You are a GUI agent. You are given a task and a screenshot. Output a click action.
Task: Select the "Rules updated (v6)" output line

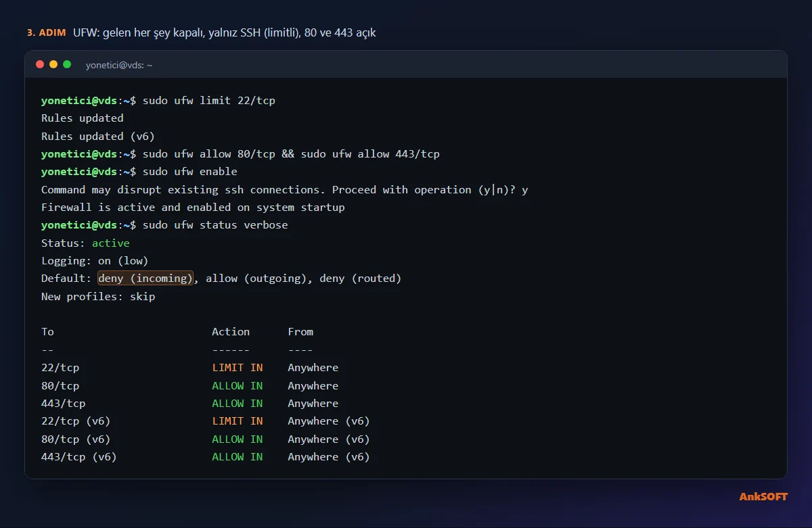pyautogui.click(x=98, y=136)
